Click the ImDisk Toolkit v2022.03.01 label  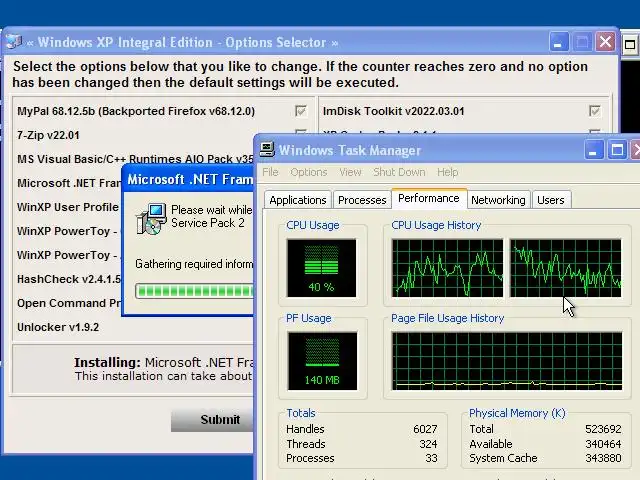pyautogui.click(x=393, y=111)
